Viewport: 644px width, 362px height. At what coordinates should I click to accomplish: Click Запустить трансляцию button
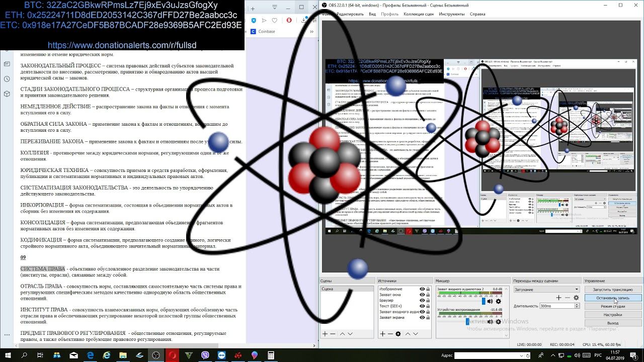(x=613, y=290)
